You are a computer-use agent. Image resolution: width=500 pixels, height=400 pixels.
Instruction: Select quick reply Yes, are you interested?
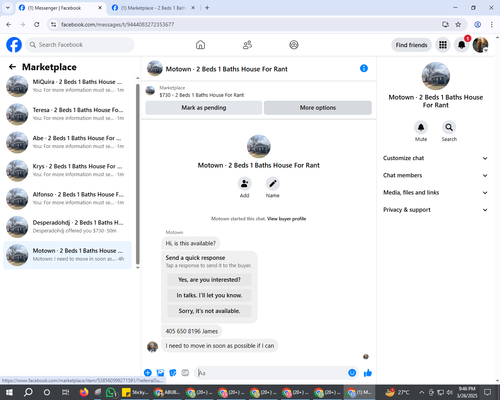point(209,280)
